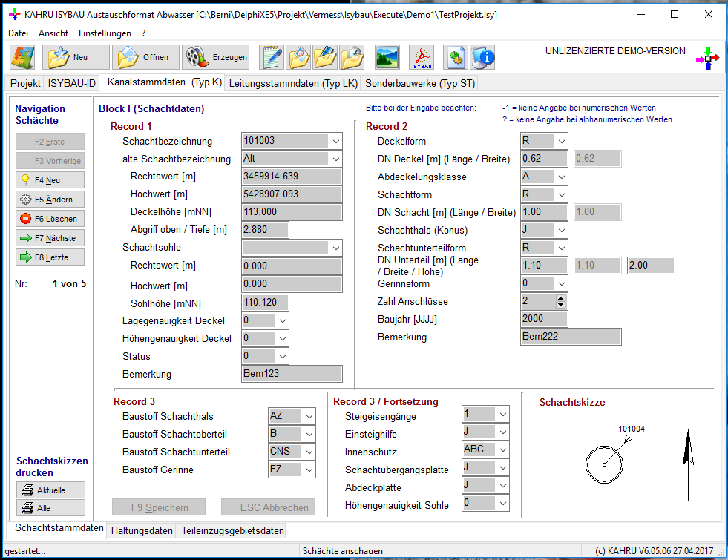Increase Zahl Anschlüsse with up arrow
This screenshot has height=560, width=728.
[561, 298]
